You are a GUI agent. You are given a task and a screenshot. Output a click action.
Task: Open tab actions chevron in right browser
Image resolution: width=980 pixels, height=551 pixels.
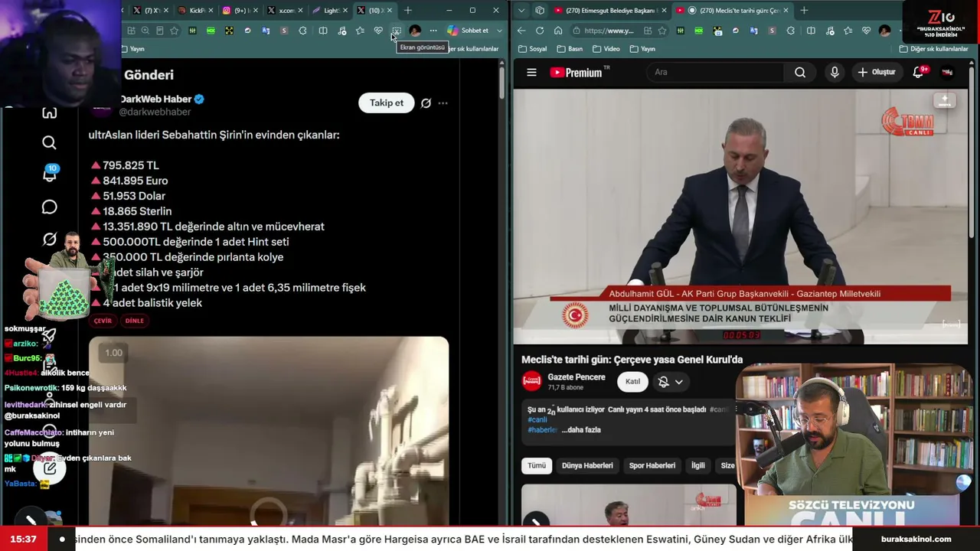coord(521,11)
